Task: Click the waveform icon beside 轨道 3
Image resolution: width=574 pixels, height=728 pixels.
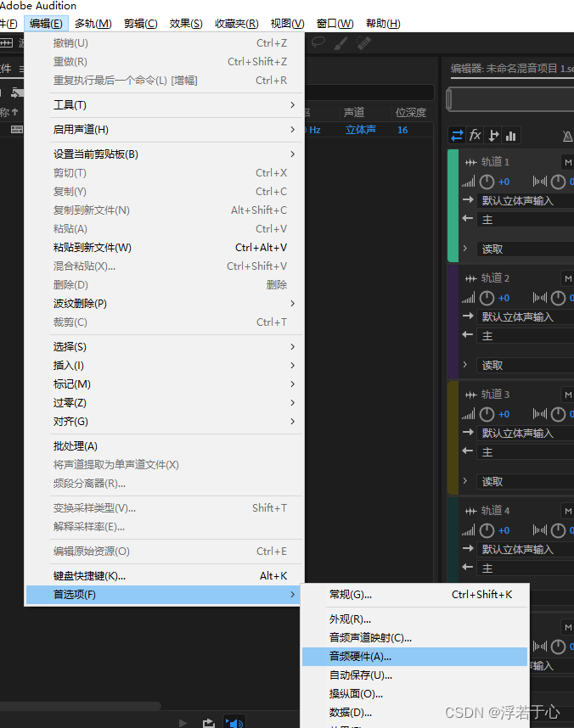Action: pos(470,395)
